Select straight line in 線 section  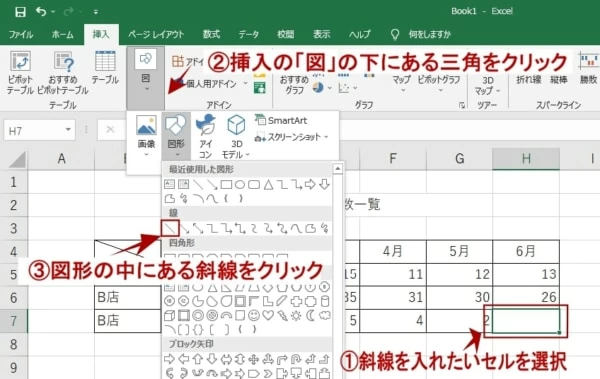(170, 228)
